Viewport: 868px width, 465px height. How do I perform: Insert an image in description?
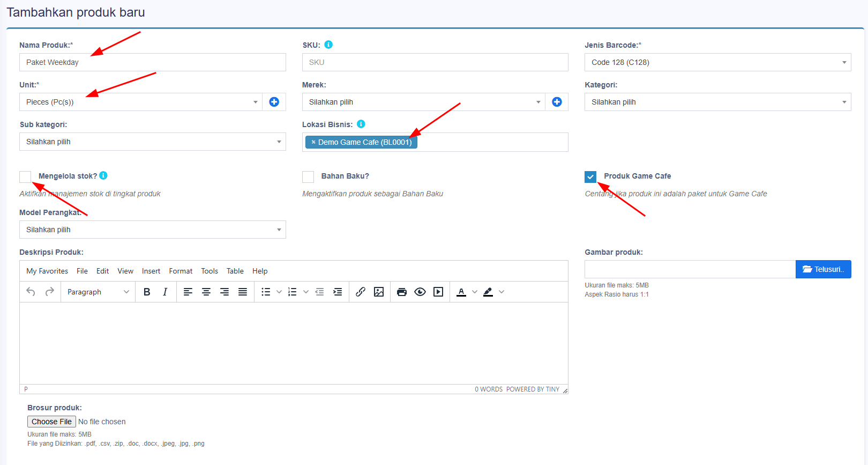(x=379, y=292)
